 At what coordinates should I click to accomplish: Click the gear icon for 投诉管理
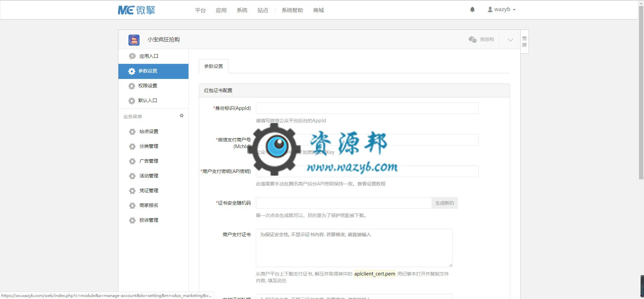point(132,220)
